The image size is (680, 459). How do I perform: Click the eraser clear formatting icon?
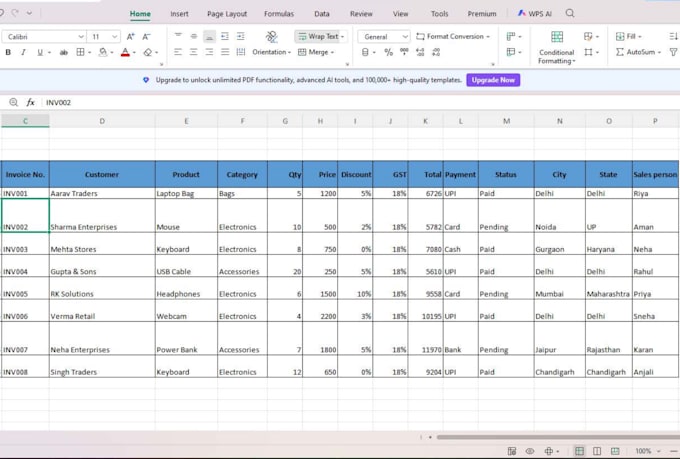[x=148, y=52]
